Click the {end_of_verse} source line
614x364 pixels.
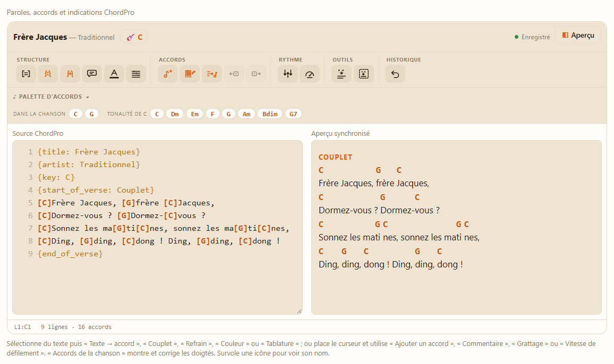coord(70,254)
